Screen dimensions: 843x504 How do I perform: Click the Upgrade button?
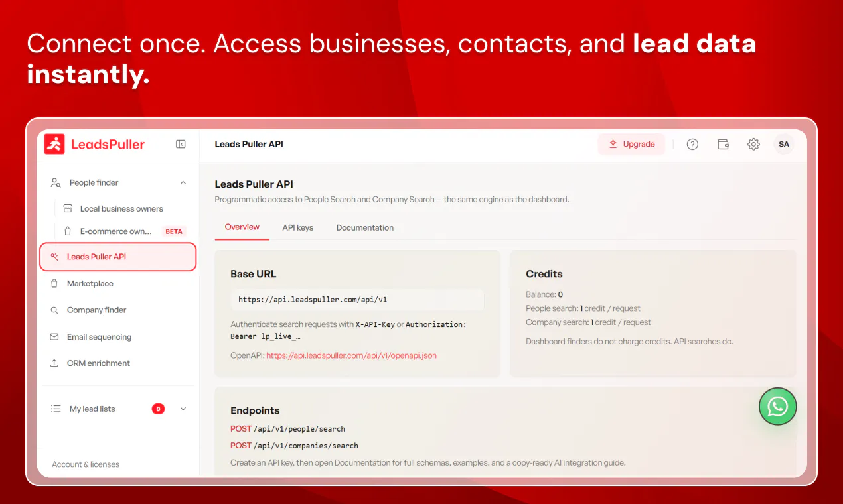coord(631,144)
